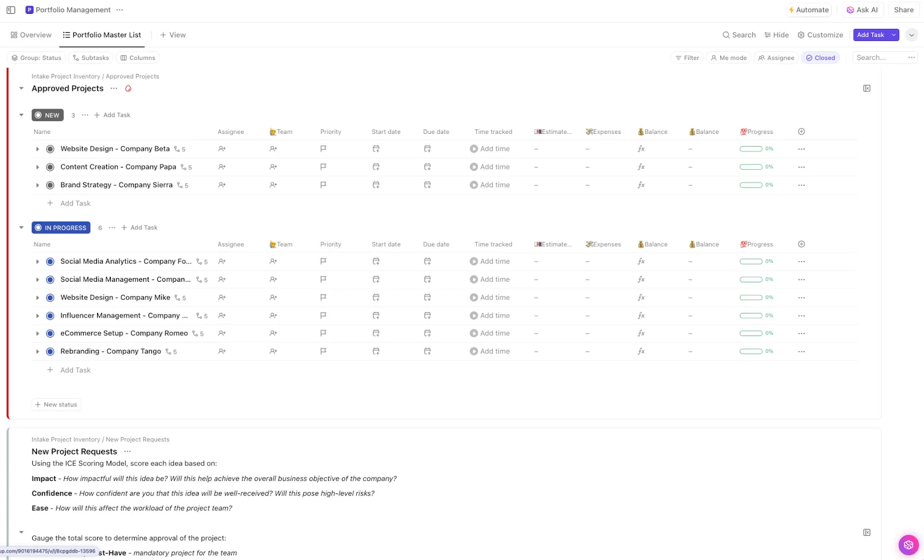Adjust progress bar of Rebranding - Company Tango
The height and width of the screenshot is (560, 924).
pos(751,352)
